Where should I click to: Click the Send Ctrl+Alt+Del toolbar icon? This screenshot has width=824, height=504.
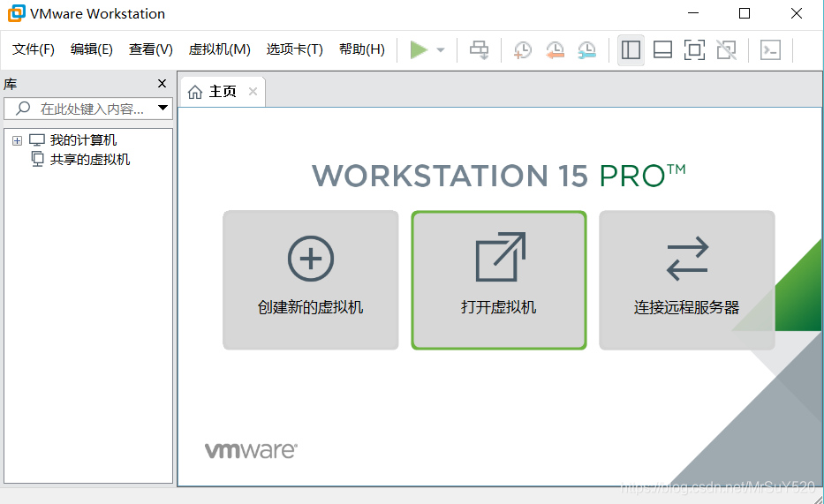pos(479,50)
